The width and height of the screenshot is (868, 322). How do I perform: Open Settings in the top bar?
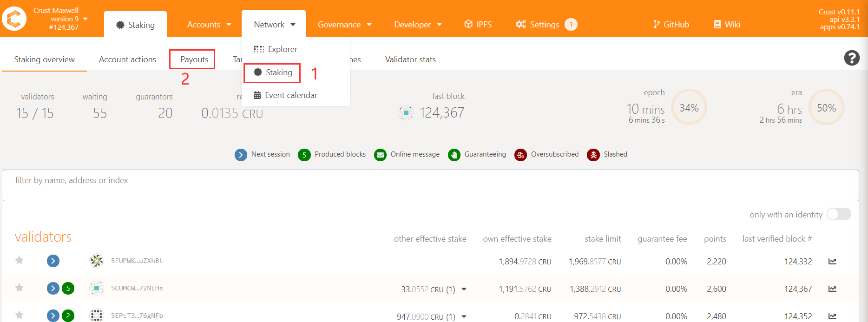click(537, 24)
